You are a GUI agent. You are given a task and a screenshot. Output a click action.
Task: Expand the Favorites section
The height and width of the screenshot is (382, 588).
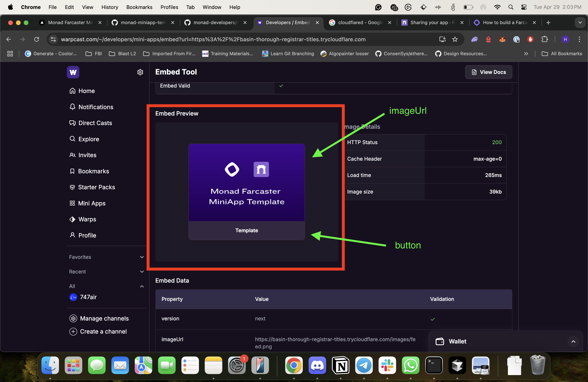pos(142,257)
